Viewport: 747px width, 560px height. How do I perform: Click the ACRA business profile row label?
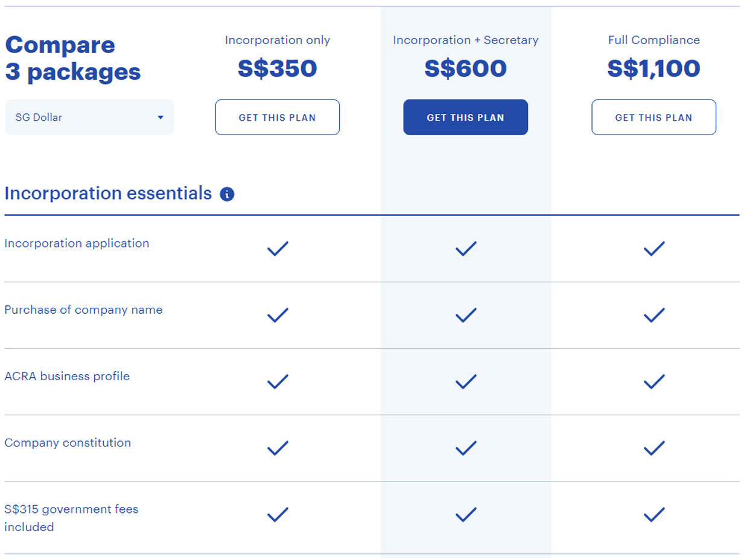(x=67, y=377)
